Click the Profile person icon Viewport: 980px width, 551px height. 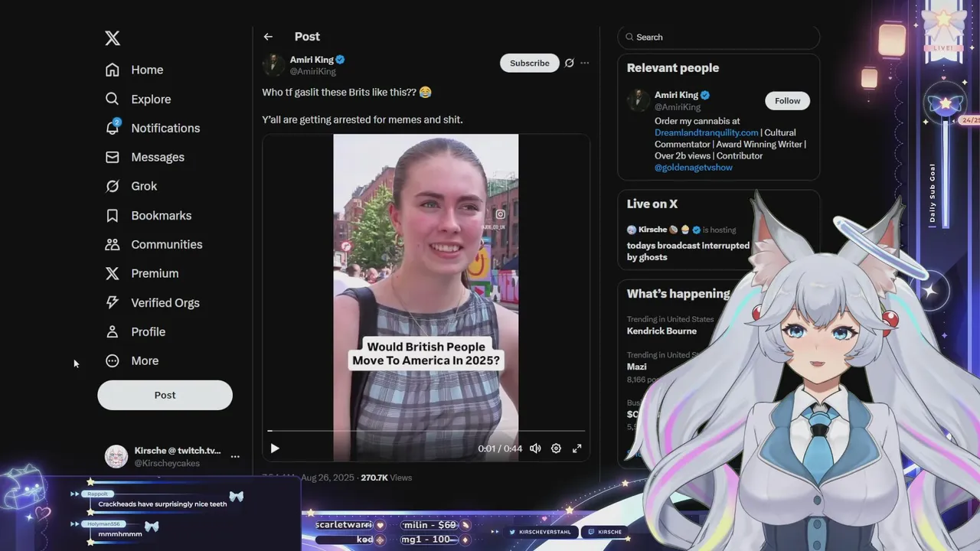(113, 332)
